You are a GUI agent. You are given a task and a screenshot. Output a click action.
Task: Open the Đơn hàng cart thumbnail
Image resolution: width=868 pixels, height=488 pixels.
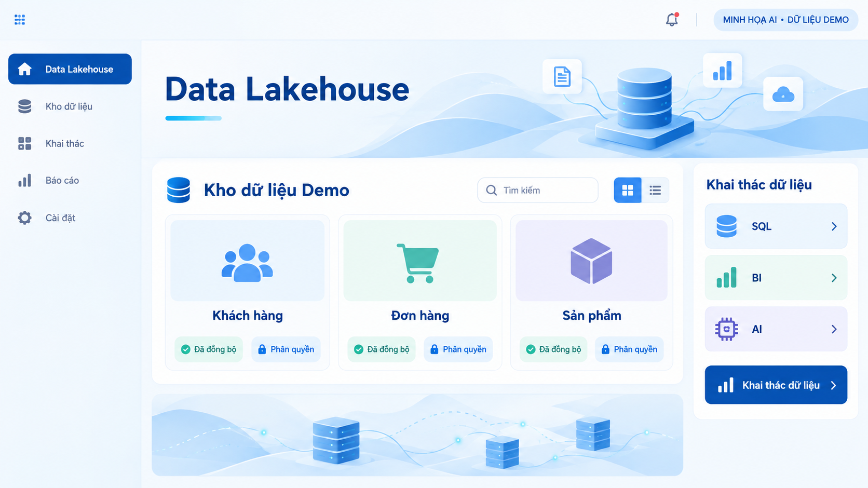click(x=420, y=261)
